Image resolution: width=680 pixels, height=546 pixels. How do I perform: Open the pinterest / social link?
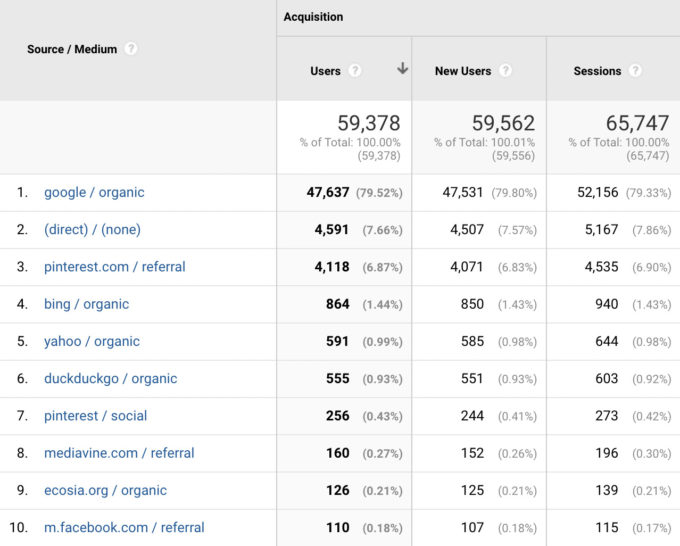95,416
